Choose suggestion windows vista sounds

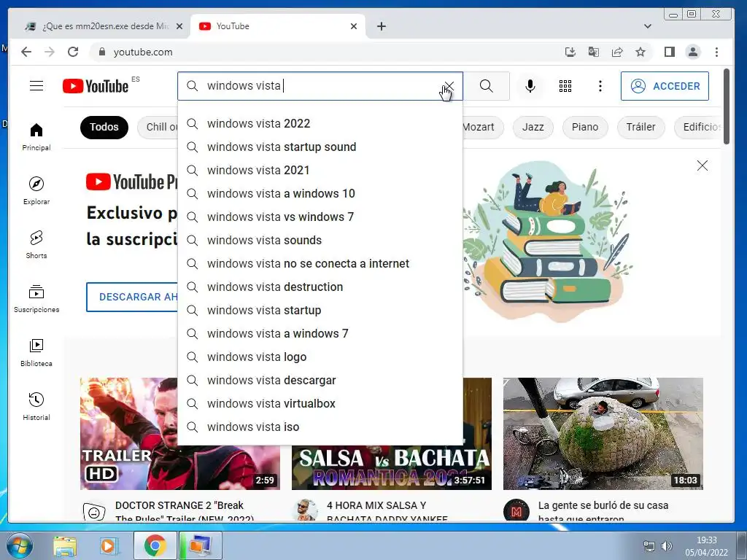[x=320, y=241]
